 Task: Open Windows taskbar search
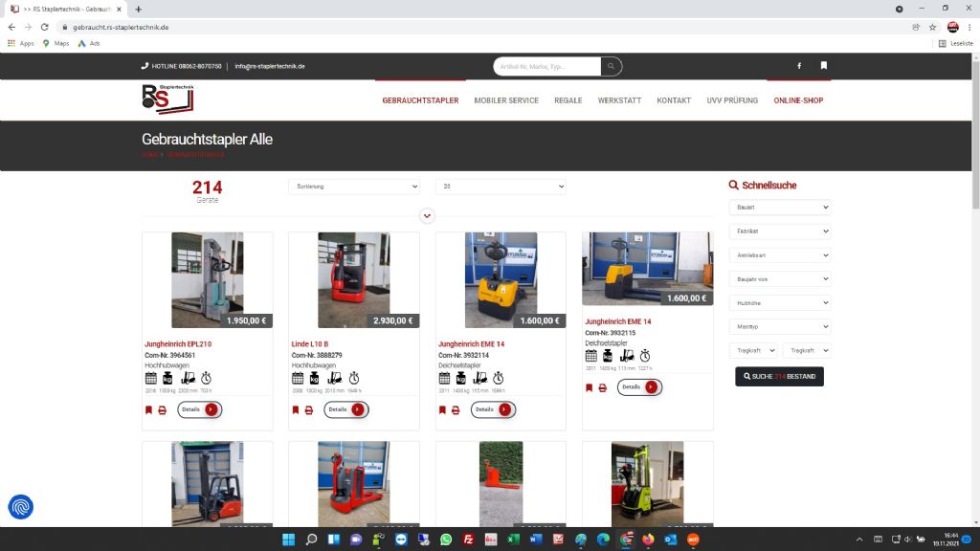(x=311, y=540)
